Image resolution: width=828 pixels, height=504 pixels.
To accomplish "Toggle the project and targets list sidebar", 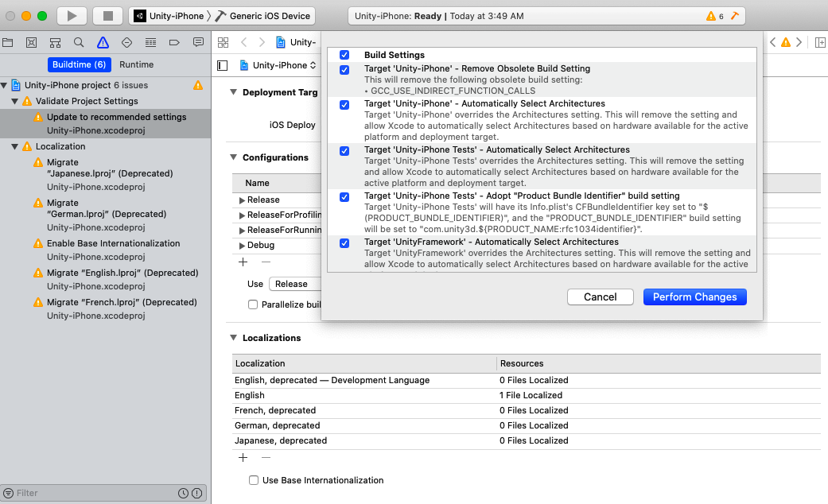I will point(223,65).
